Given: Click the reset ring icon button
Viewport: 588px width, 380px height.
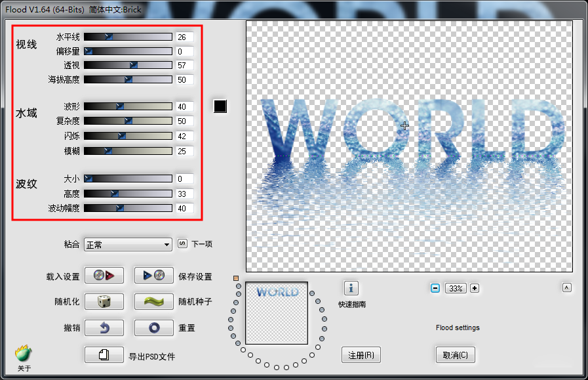Looking at the screenshot, I should coord(154,327).
